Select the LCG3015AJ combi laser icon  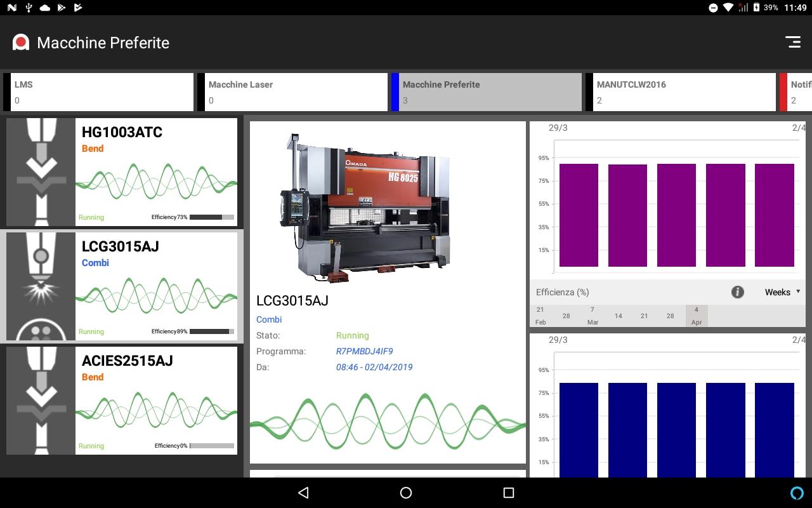point(41,286)
